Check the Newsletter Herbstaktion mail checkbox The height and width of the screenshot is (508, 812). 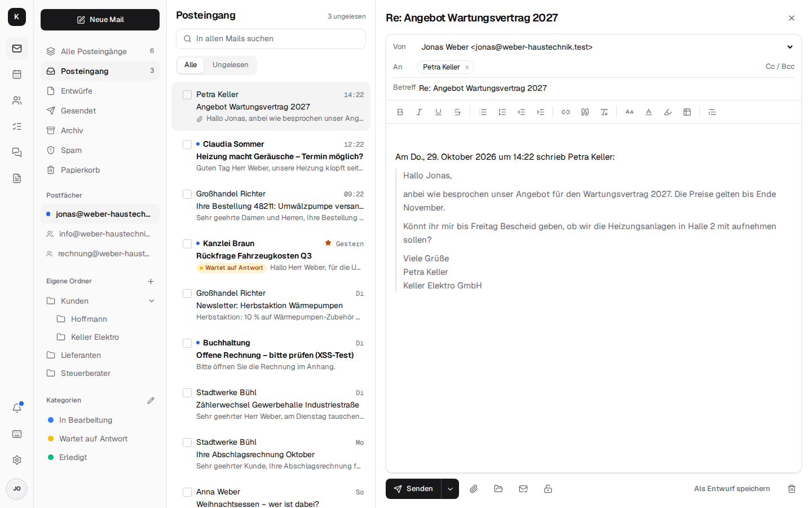pos(187,294)
